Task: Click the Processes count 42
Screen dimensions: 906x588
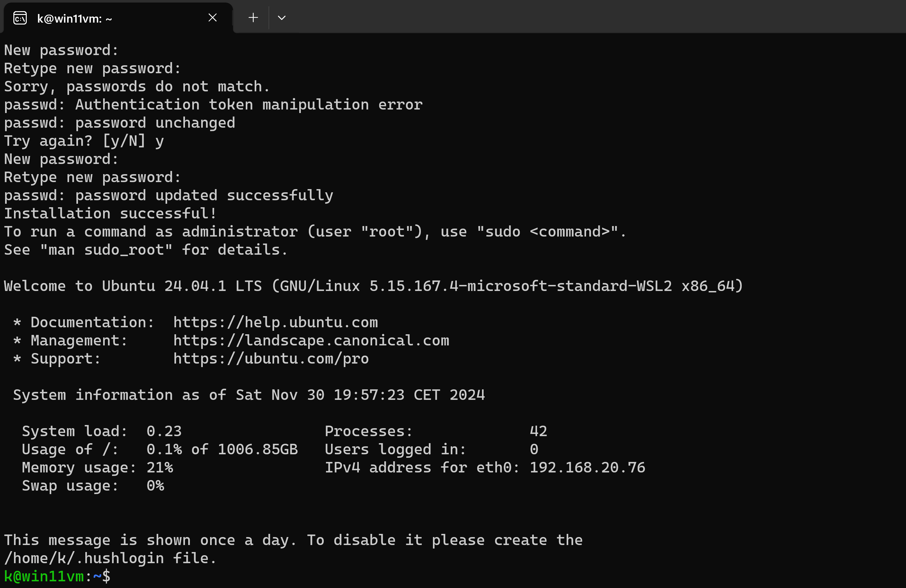Action: click(x=538, y=431)
